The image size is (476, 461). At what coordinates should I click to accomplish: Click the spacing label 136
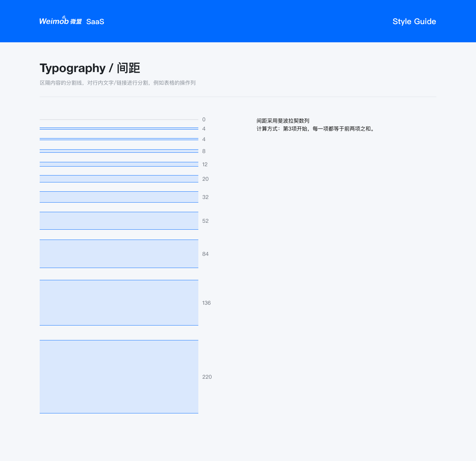click(x=207, y=303)
